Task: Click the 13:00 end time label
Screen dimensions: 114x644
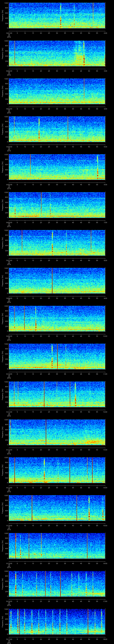Action: [105, 450]
